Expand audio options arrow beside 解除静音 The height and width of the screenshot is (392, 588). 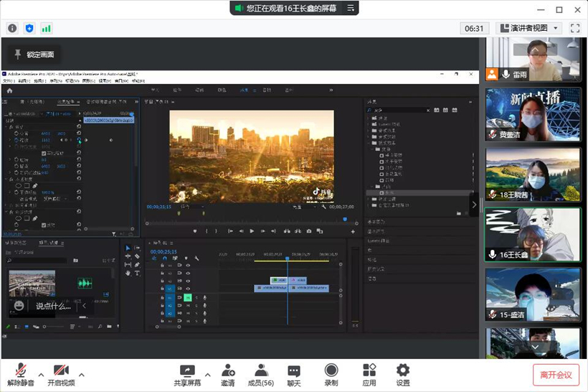click(41, 374)
